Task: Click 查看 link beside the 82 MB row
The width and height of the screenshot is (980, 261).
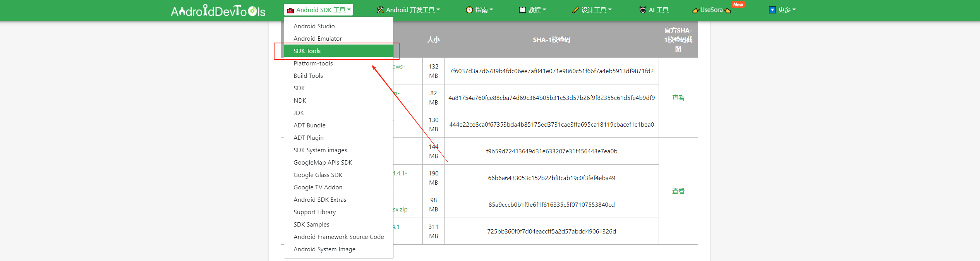Action: pos(678,98)
